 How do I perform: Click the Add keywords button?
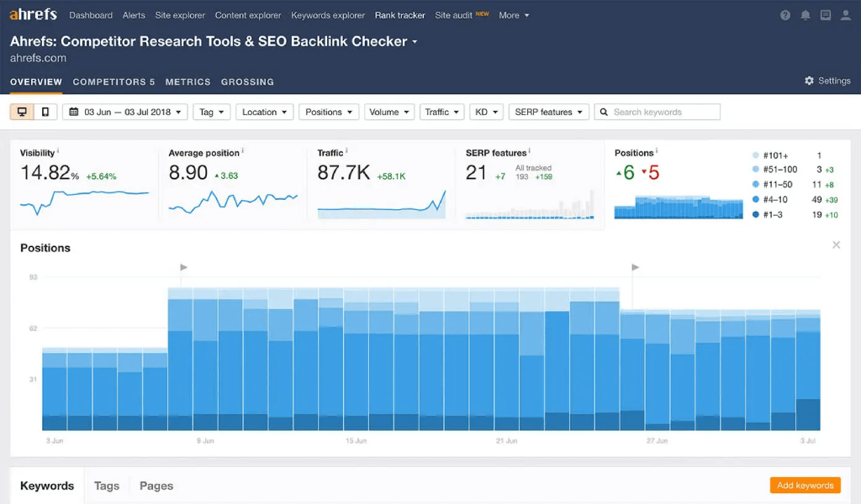pos(805,486)
